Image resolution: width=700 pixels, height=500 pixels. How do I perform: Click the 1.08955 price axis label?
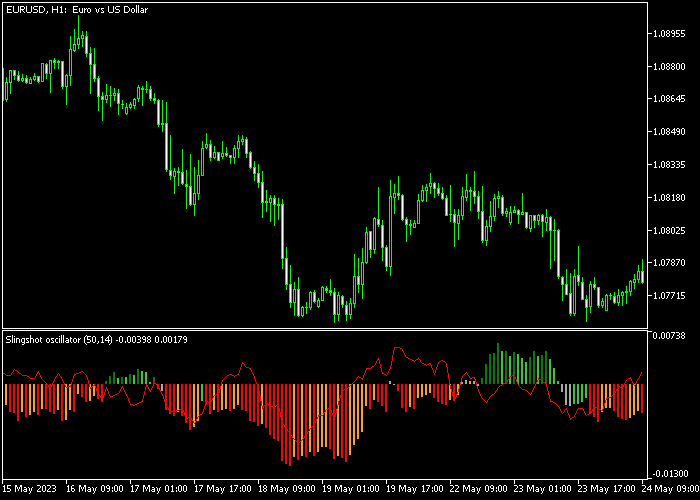point(669,34)
